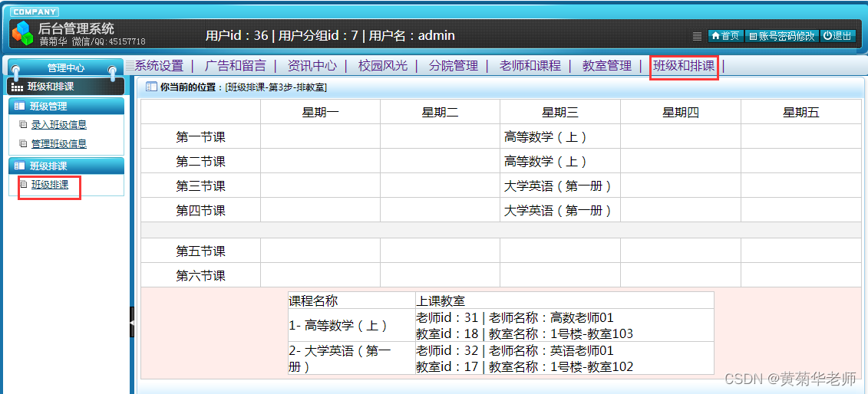This screenshot has height=394, width=868.
Task: Click the 第三节课 row label
Action: click(x=200, y=186)
